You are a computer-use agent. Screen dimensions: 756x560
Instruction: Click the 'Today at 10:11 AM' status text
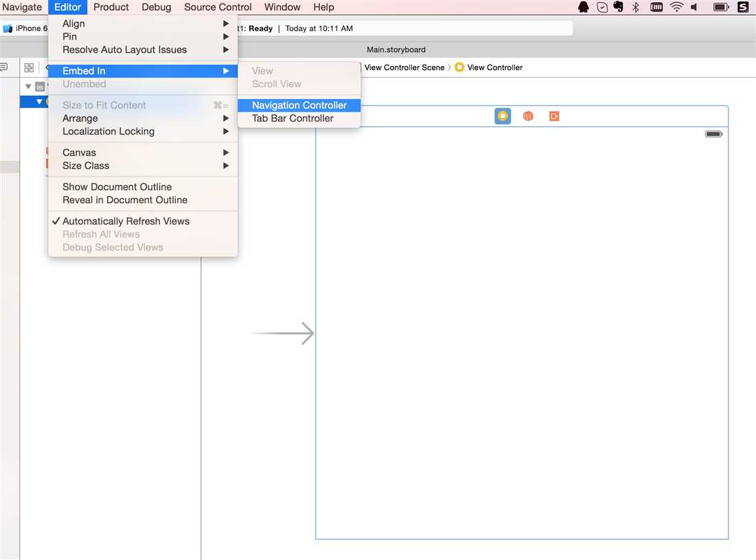click(319, 28)
